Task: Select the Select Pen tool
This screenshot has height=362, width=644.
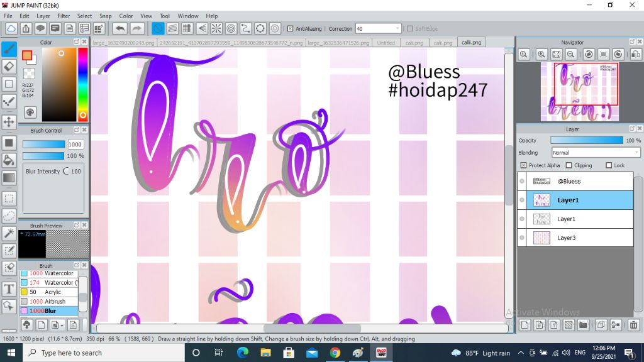Action: [x=9, y=250]
